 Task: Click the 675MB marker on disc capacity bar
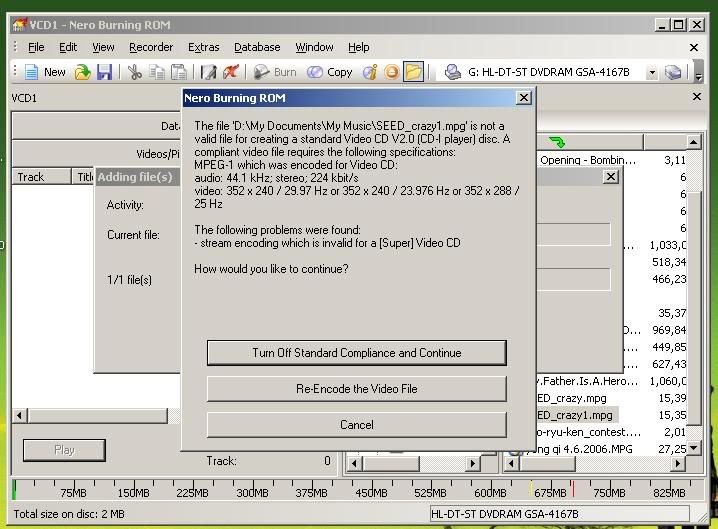click(x=549, y=492)
